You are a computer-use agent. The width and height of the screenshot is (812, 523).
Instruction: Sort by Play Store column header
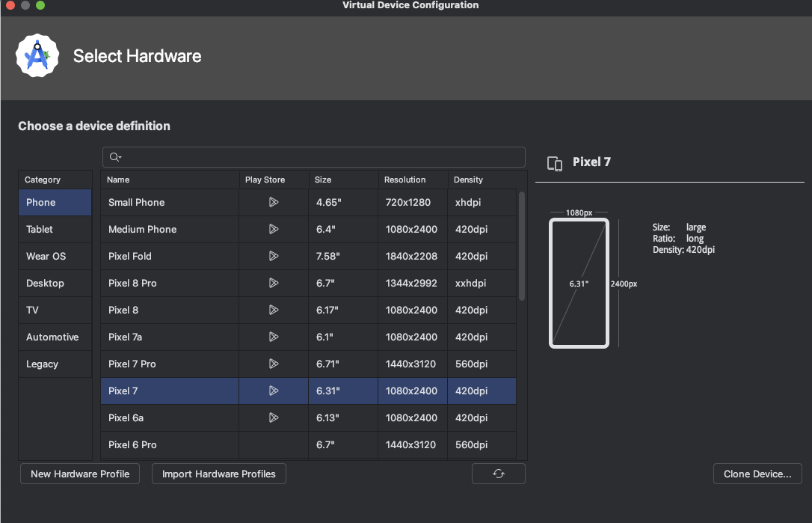pyautogui.click(x=274, y=180)
